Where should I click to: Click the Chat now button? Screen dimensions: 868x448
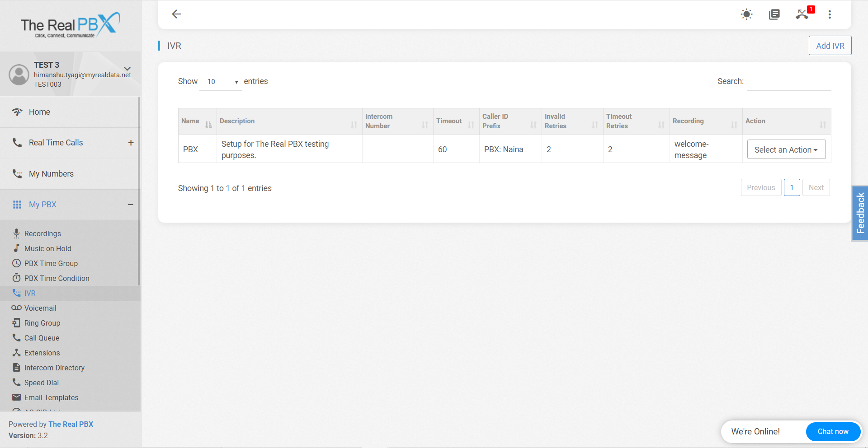(x=833, y=432)
